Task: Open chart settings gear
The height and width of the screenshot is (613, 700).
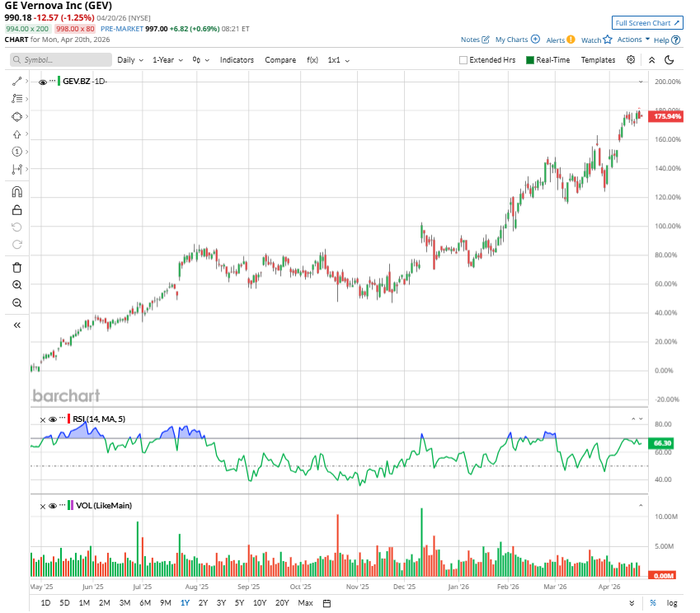Action: (631, 60)
